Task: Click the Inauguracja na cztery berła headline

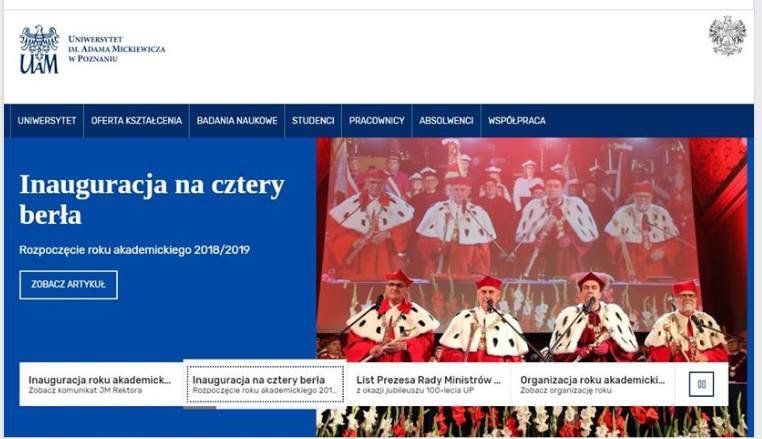Action: tap(152, 199)
